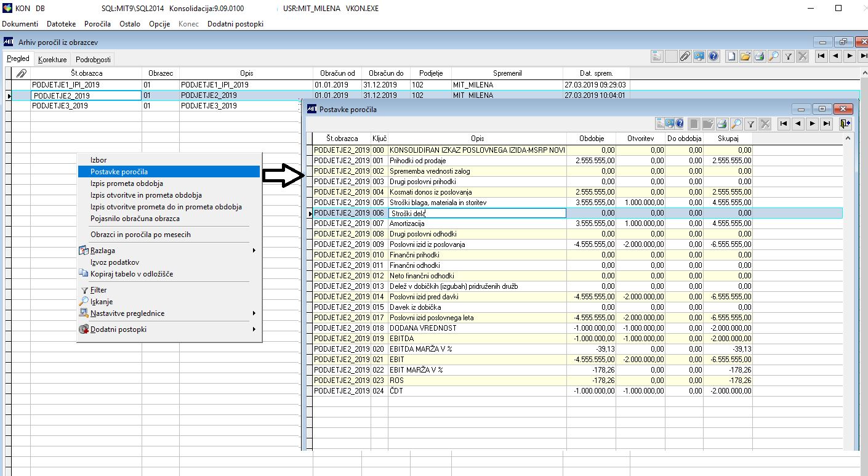The height and width of the screenshot is (476, 868).
Task: Go to next record in Postavke poročila
Action: (813, 124)
